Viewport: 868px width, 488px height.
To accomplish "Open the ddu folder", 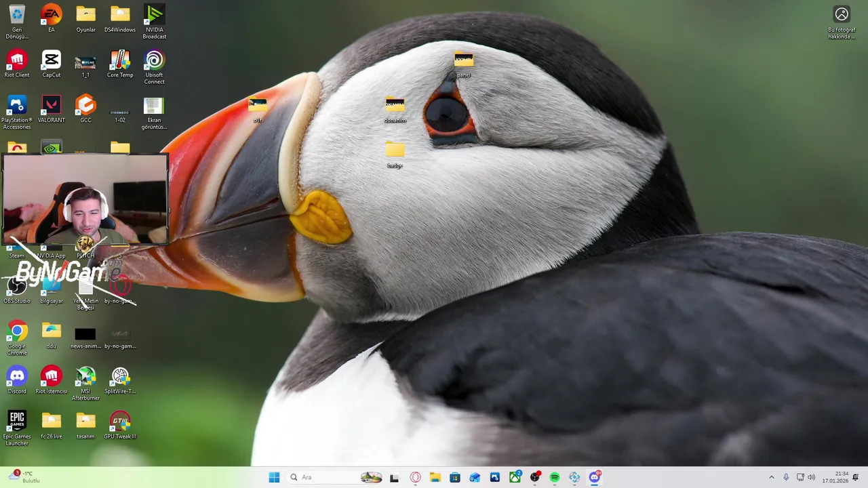I will tap(52, 335).
